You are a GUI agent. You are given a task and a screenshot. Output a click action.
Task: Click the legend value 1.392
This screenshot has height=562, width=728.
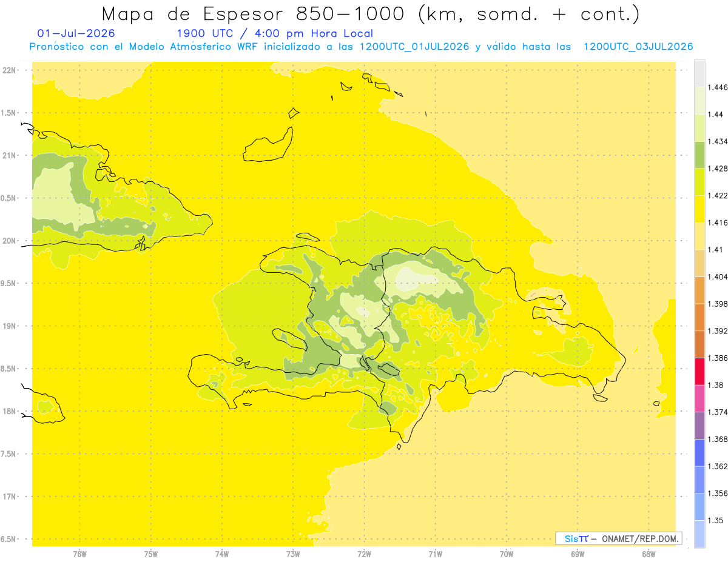(x=718, y=331)
